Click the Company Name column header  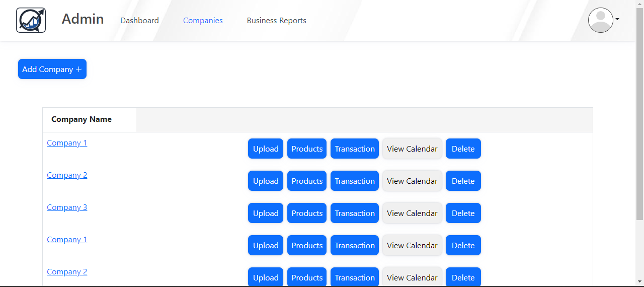82,119
